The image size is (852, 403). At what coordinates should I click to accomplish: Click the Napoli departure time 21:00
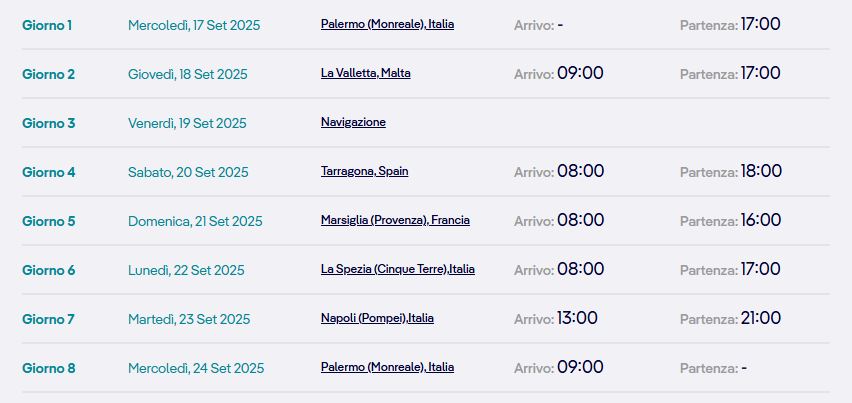pyautogui.click(x=761, y=318)
